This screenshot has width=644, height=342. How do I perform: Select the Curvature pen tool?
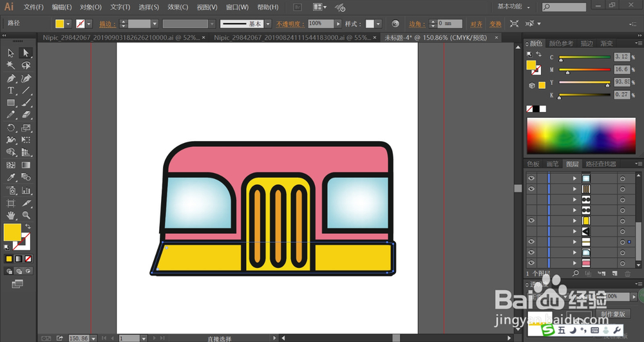[x=26, y=78]
